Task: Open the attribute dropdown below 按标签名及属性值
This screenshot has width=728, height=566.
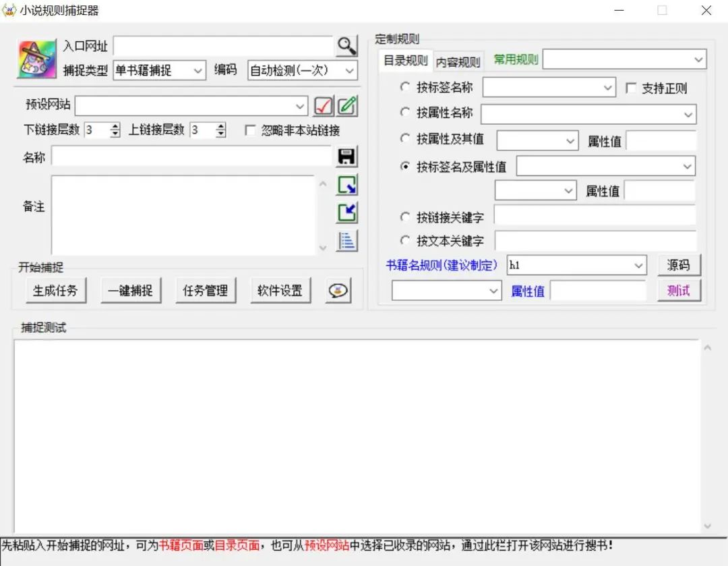Action: 535,190
